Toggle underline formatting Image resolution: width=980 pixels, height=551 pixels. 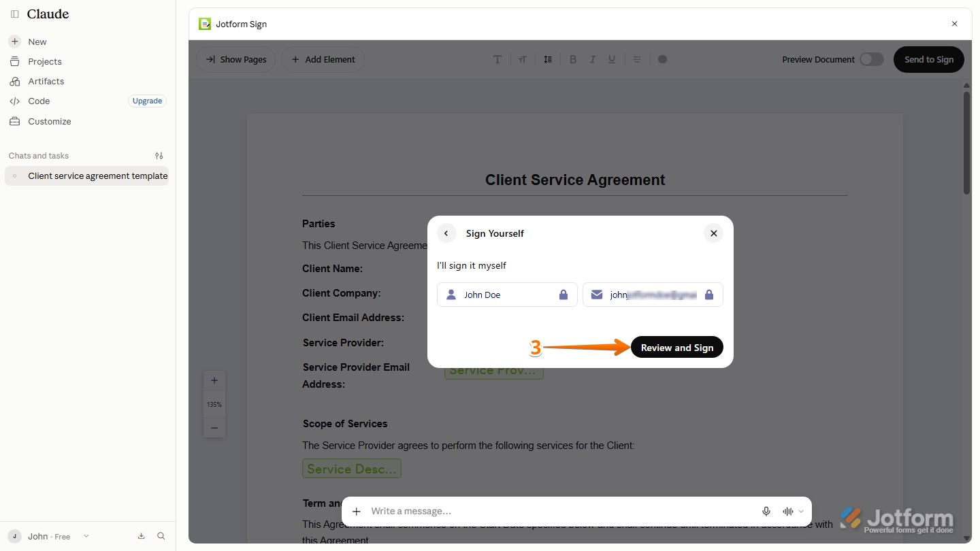(612, 59)
